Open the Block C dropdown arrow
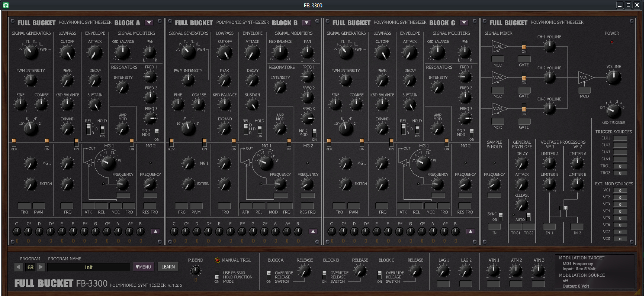Viewport: 644px width, 296px height. pyautogui.click(x=464, y=23)
